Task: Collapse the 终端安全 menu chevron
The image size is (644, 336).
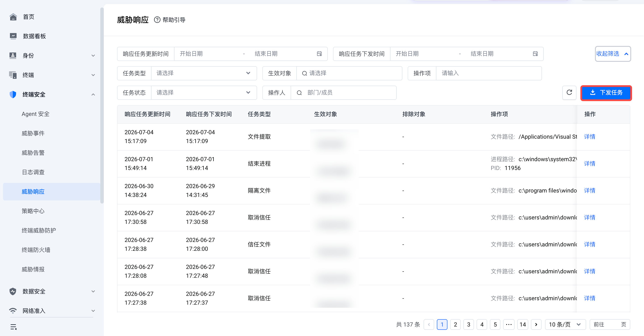Action: click(x=93, y=94)
